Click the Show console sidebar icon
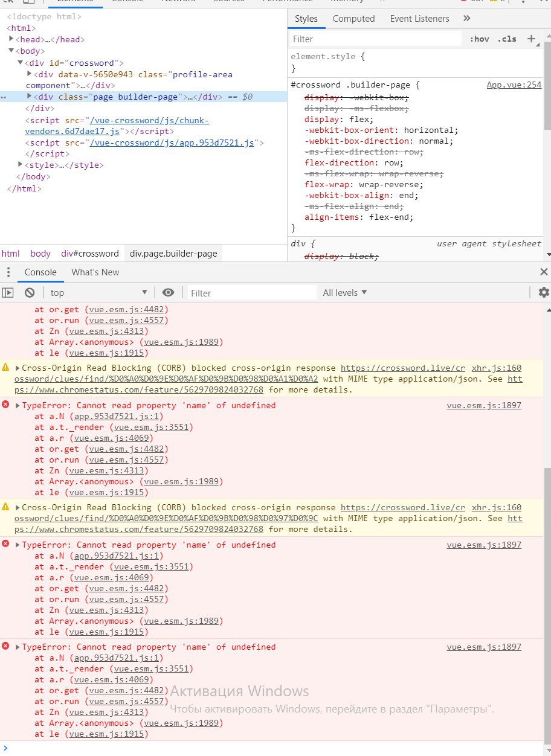 click(7, 293)
